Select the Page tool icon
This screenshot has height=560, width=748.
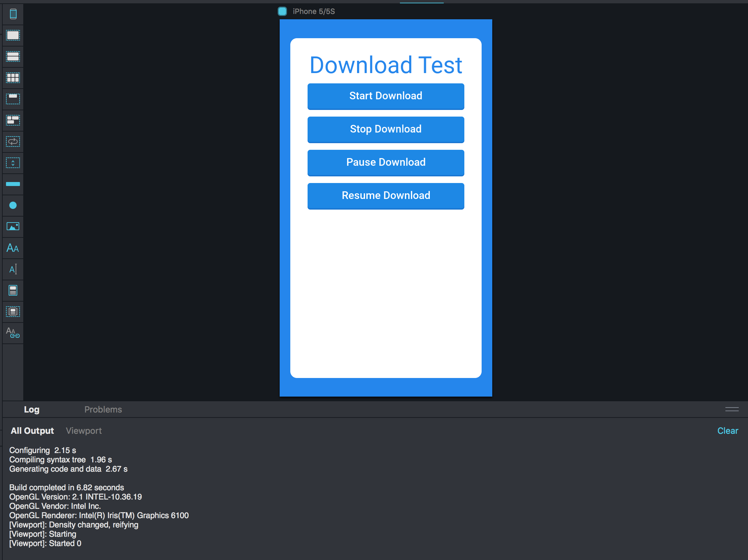13,291
